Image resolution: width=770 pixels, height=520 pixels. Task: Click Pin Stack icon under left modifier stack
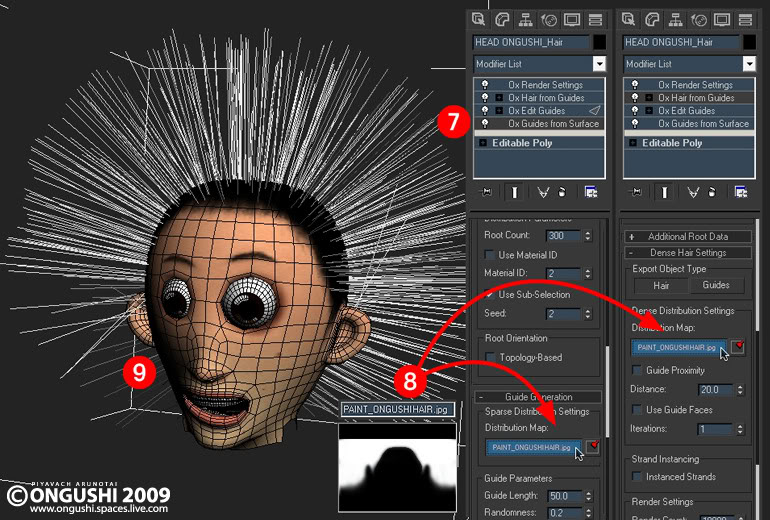[486, 192]
